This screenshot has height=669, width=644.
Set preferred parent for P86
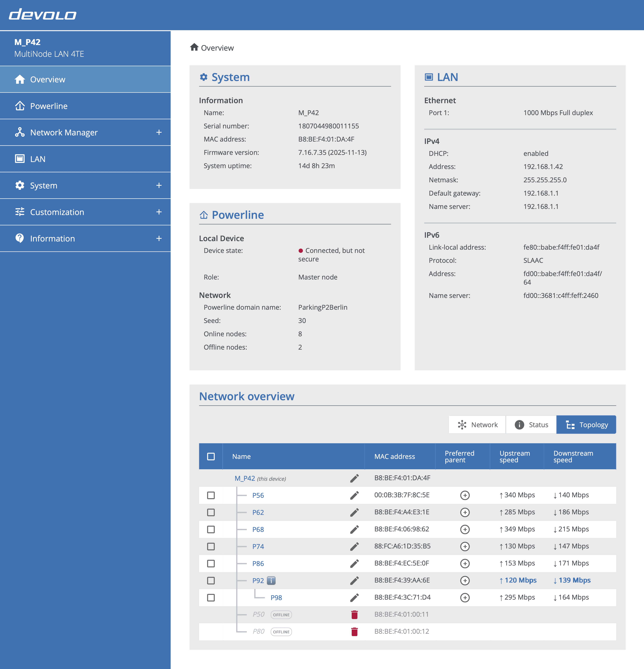pos(465,564)
